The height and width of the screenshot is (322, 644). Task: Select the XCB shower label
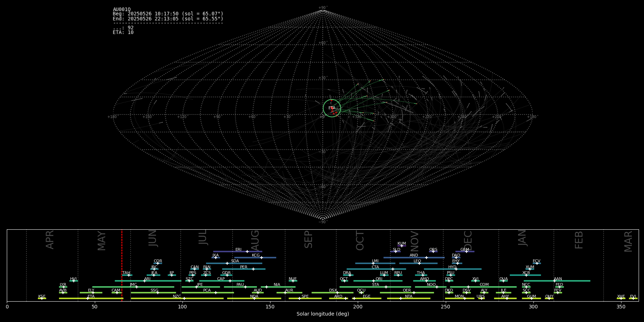click(526, 273)
